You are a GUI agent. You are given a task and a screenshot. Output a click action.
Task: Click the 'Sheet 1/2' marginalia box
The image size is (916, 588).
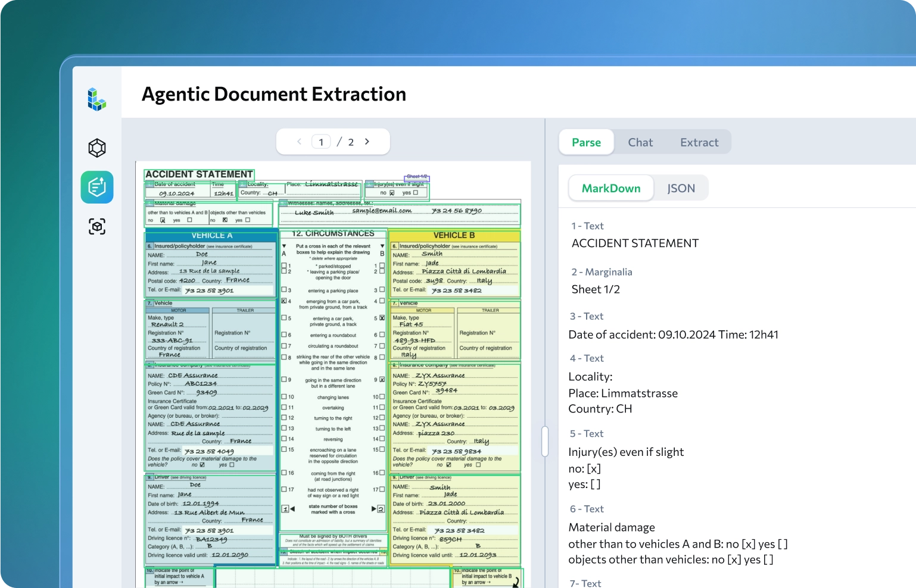point(417,177)
